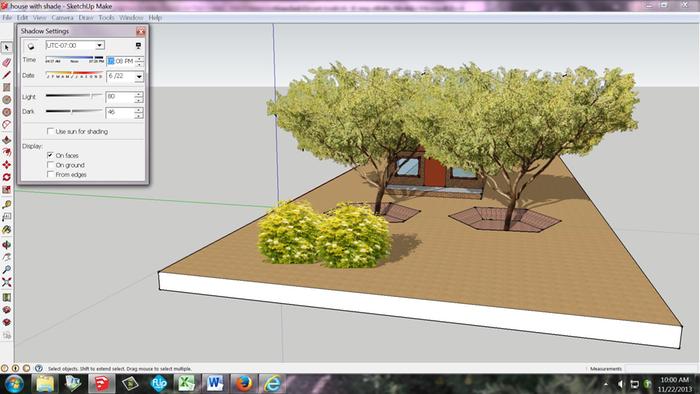Open the Help menu

155,18
